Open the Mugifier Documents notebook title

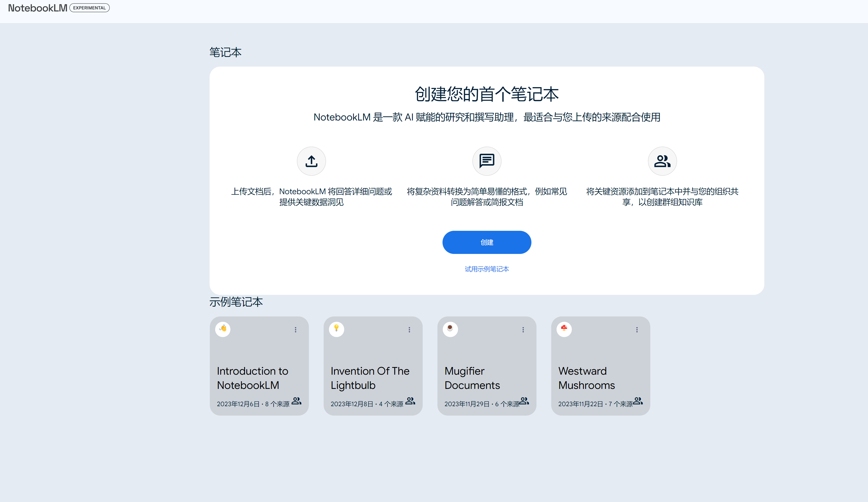pyautogui.click(x=472, y=378)
